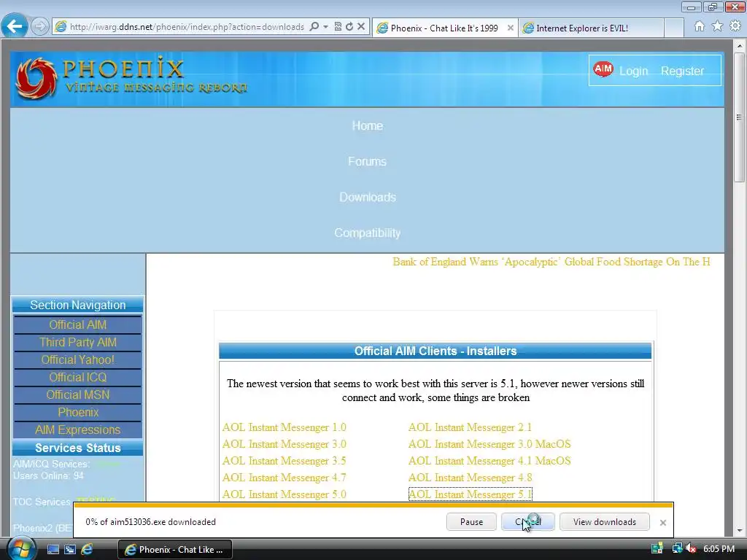Go back with the browser Back arrow

point(15,26)
